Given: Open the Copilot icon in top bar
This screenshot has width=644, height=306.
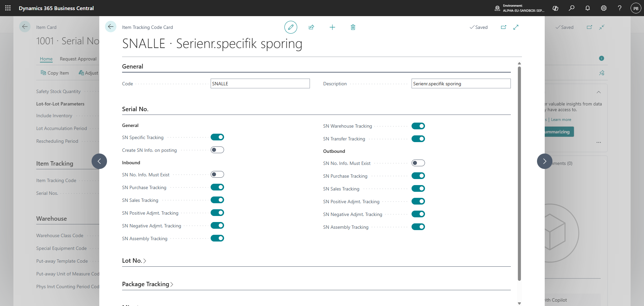Looking at the screenshot, I should pyautogui.click(x=555, y=8).
